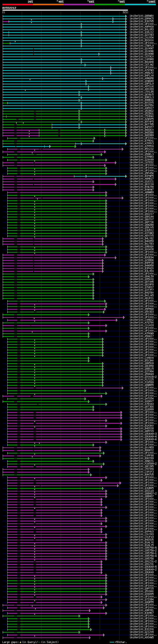Select hit label UniRef100_C6T9C0
Screen dimensions: 158x644
(142, 57)
